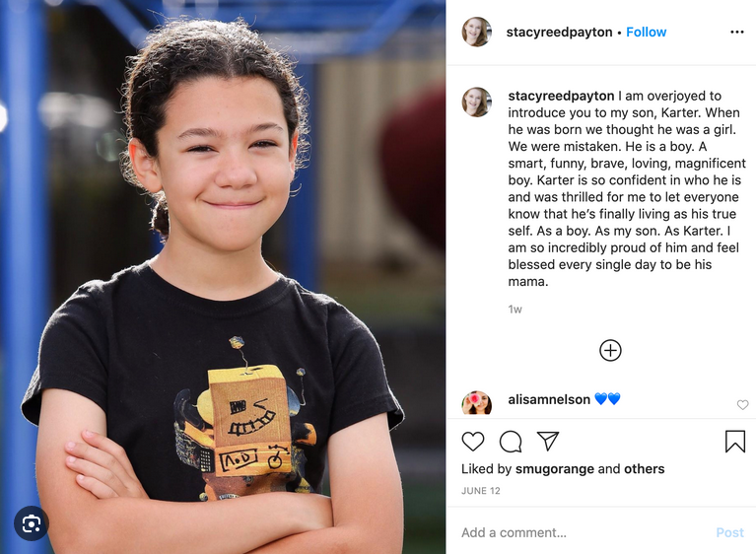
Task: Visit the alisamnelson username link
Action: [x=549, y=399]
